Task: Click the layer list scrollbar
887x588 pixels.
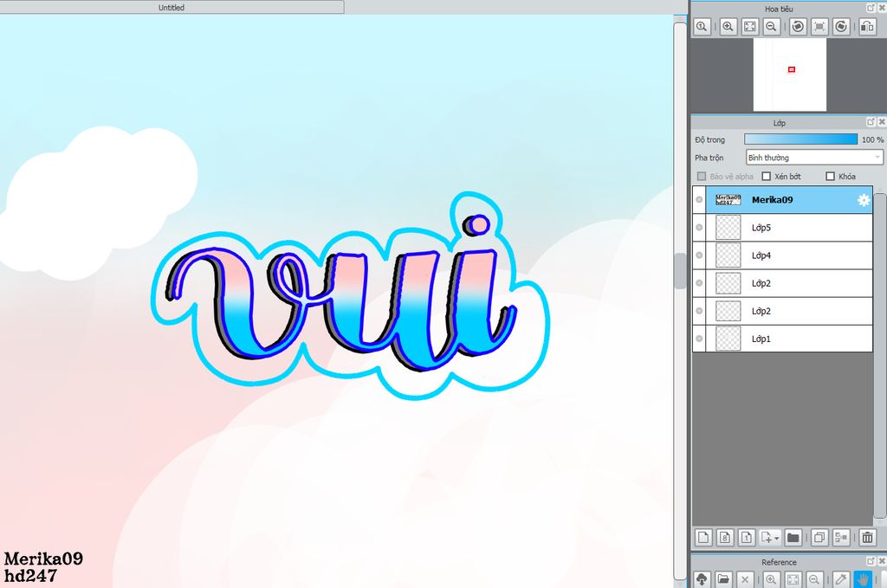Action: click(x=880, y=356)
